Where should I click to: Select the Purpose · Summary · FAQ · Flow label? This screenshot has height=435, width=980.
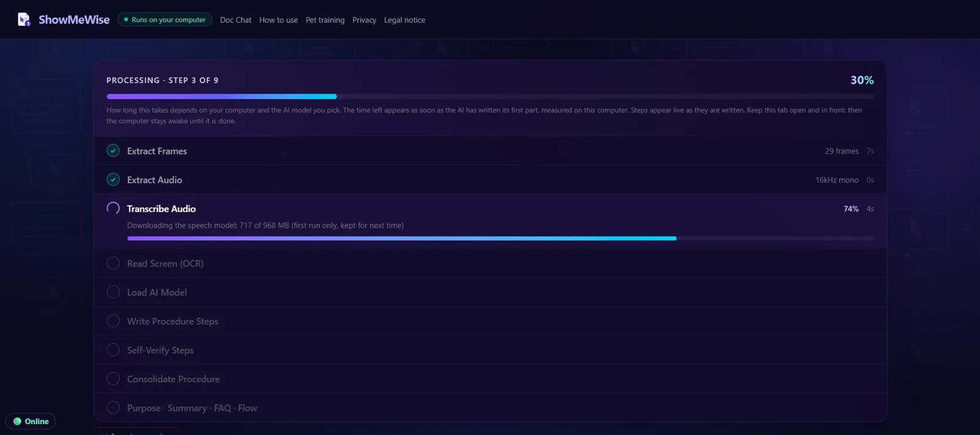pyautogui.click(x=192, y=408)
